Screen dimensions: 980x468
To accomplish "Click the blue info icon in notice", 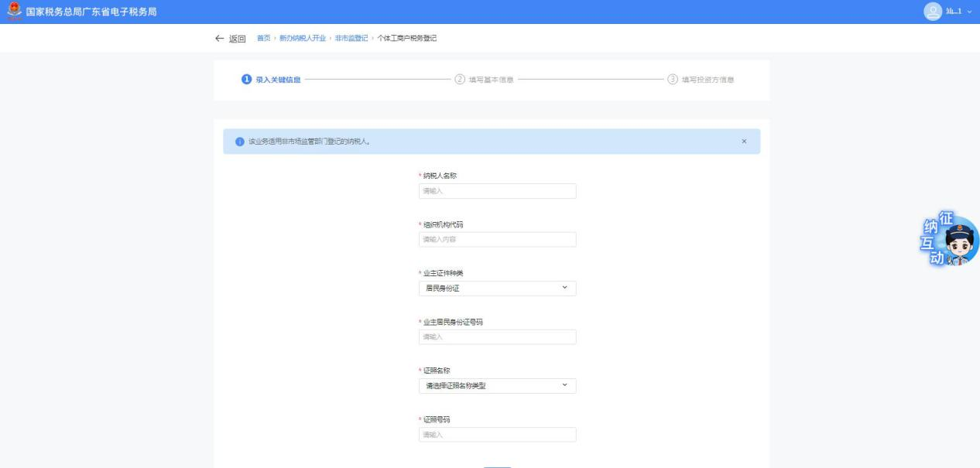I will tap(239, 142).
